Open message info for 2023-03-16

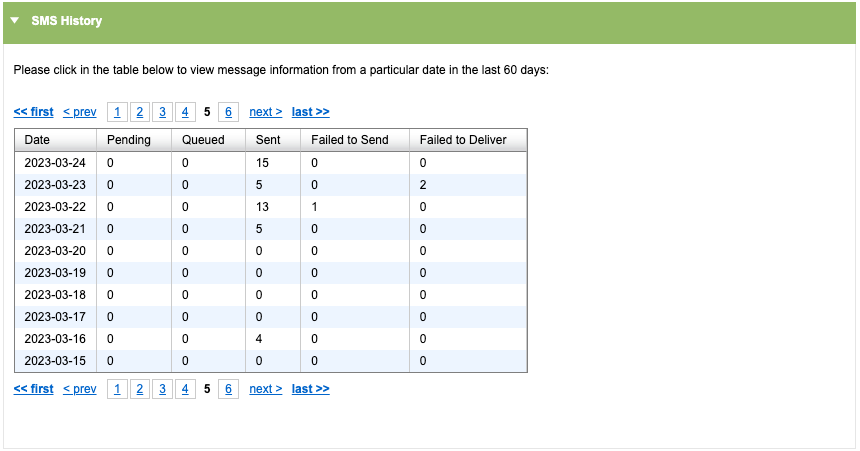point(55,339)
